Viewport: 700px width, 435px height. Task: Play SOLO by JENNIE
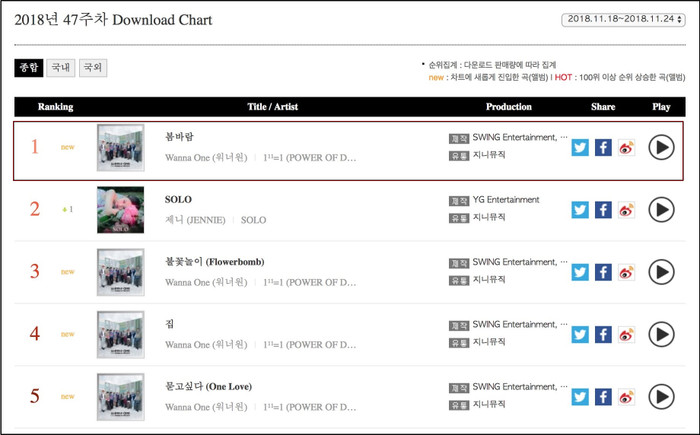(x=661, y=209)
